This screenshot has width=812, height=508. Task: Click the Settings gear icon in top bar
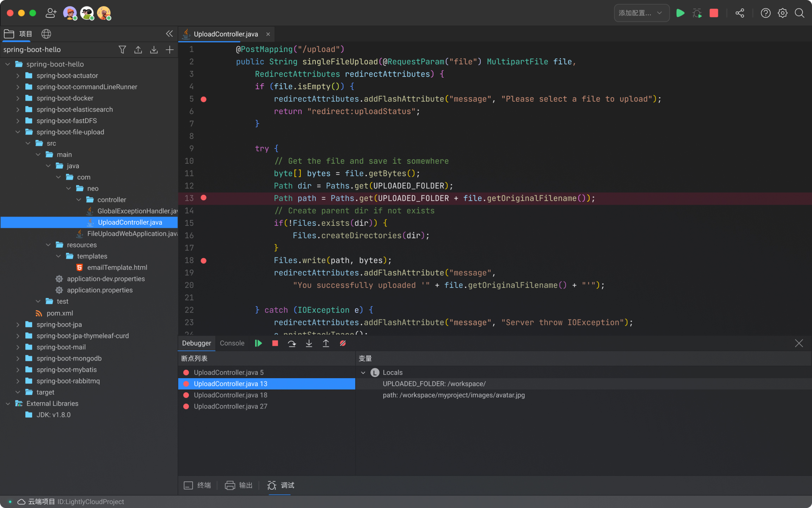point(782,13)
